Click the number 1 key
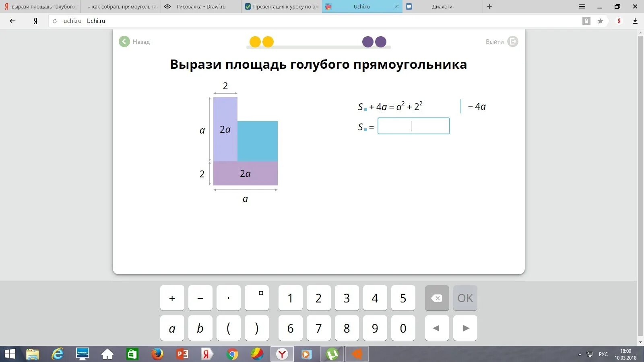 291,298
